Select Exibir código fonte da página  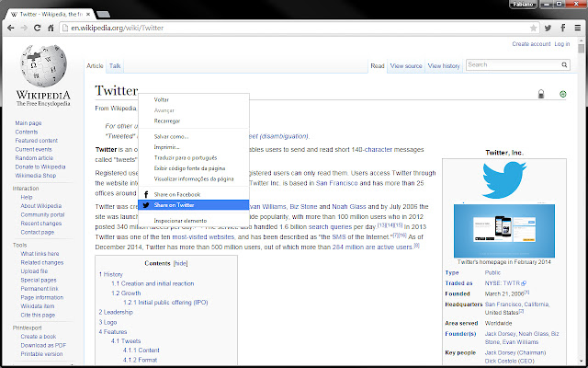coord(189,168)
